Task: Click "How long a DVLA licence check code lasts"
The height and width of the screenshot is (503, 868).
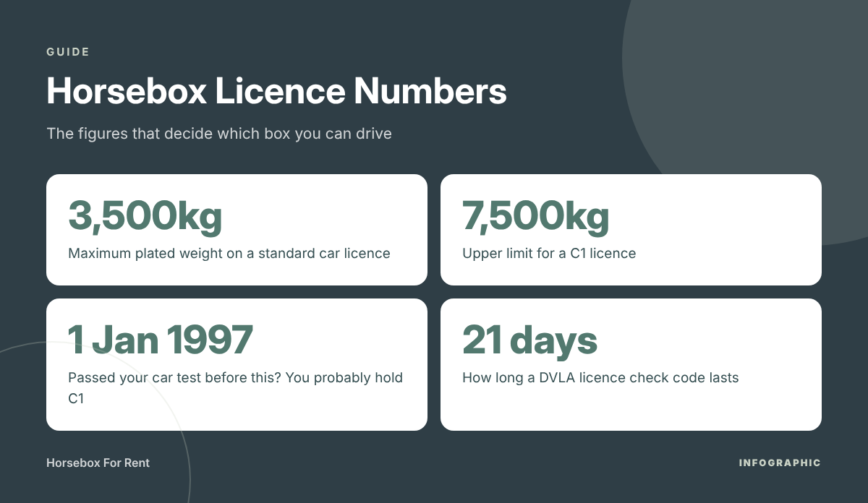Action: pos(600,378)
